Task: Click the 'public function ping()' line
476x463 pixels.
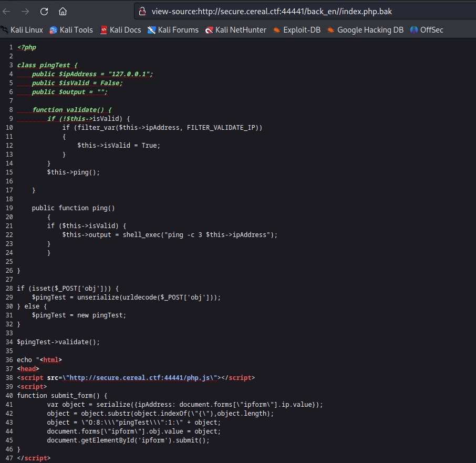Action: (x=74, y=208)
